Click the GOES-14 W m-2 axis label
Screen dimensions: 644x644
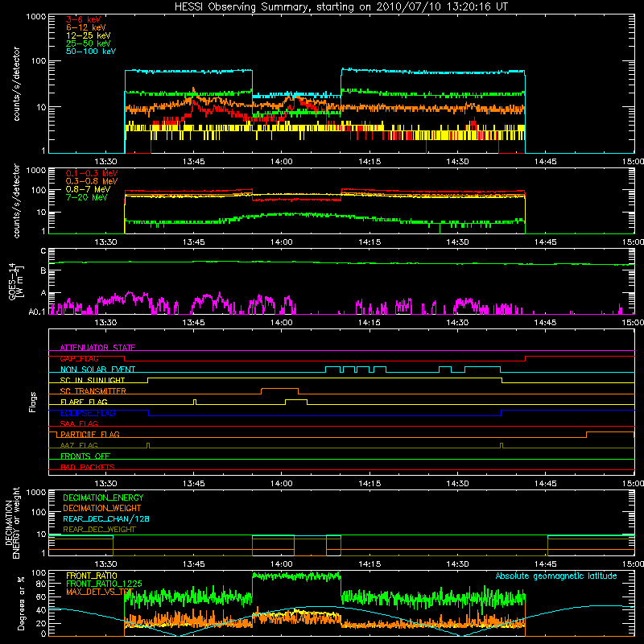(x=15, y=282)
